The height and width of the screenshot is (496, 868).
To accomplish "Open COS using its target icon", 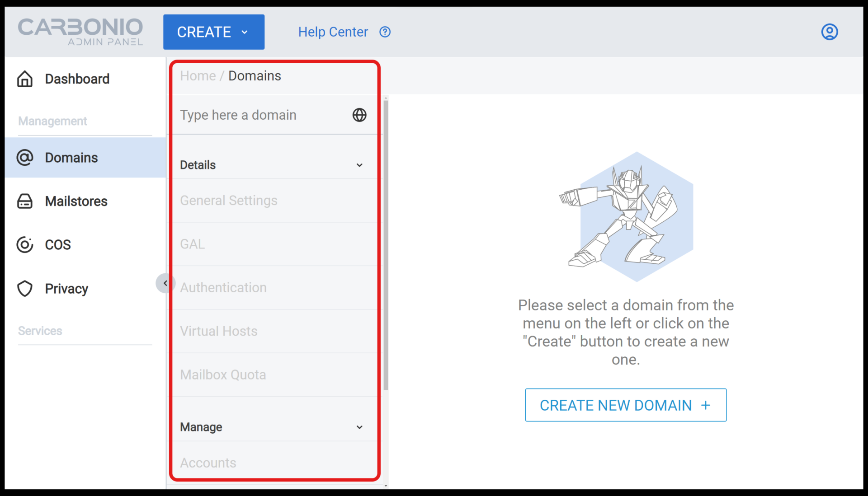I will [25, 244].
